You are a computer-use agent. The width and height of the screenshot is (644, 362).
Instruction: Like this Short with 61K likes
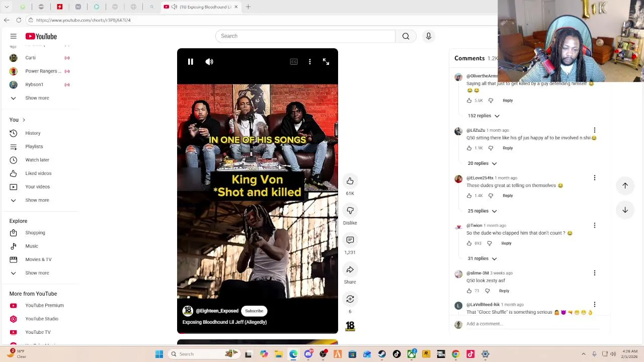[350, 181]
